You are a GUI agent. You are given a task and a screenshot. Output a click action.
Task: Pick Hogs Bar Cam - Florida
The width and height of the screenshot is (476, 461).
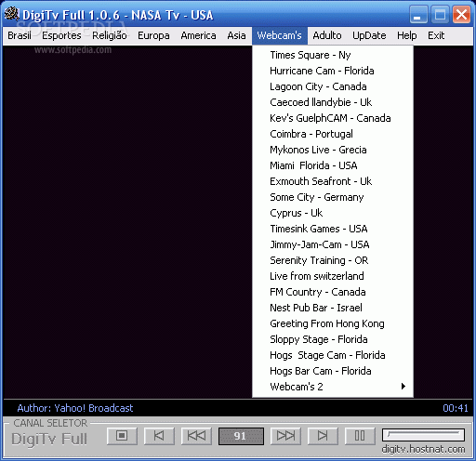coord(333,371)
